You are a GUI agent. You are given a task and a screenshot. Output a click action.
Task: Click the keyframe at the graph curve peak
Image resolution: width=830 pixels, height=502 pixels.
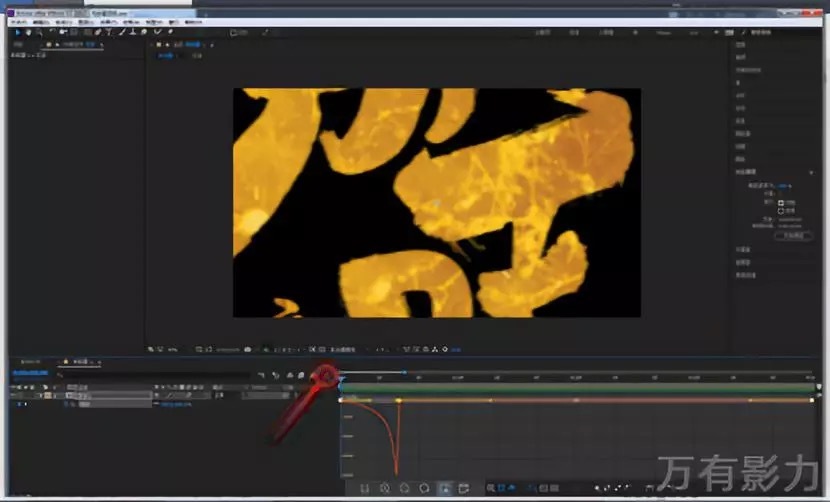(x=398, y=400)
